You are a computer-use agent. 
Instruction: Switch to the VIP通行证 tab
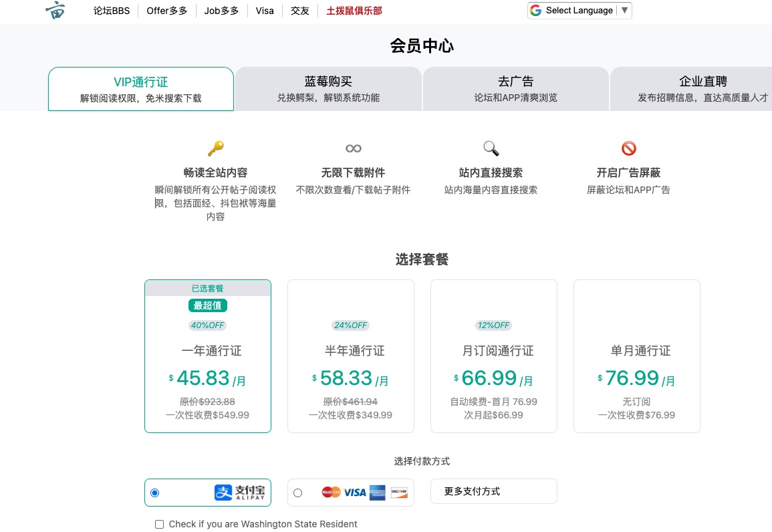pos(141,89)
